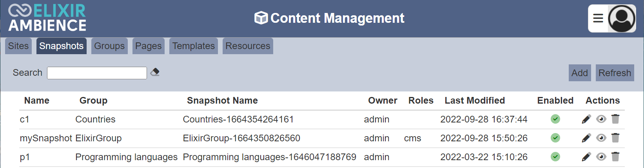
Task: Click the Refresh button
Action: click(615, 73)
